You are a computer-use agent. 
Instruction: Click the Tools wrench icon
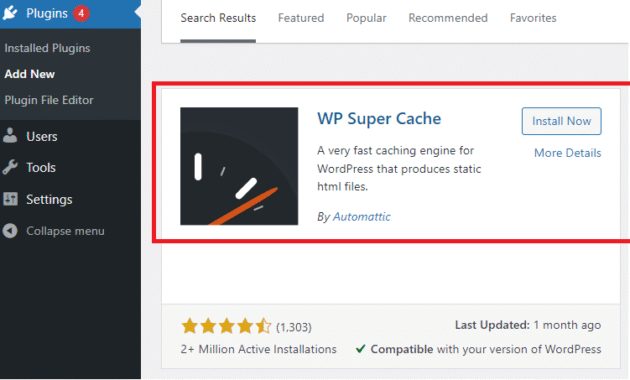(x=10, y=167)
